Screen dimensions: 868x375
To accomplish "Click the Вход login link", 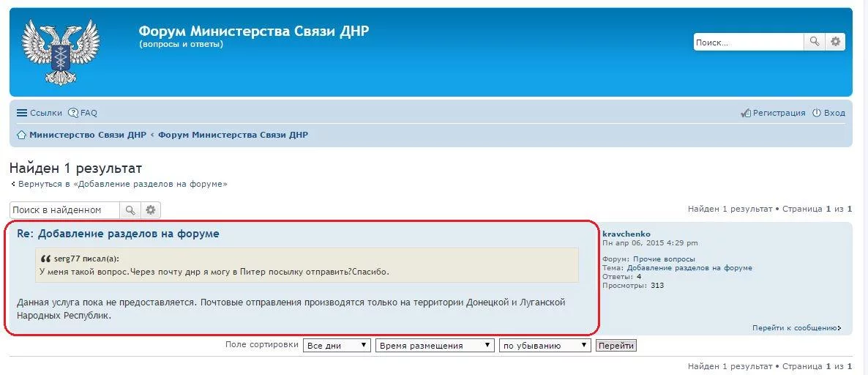I will pyautogui.click(x=834, y=113).
